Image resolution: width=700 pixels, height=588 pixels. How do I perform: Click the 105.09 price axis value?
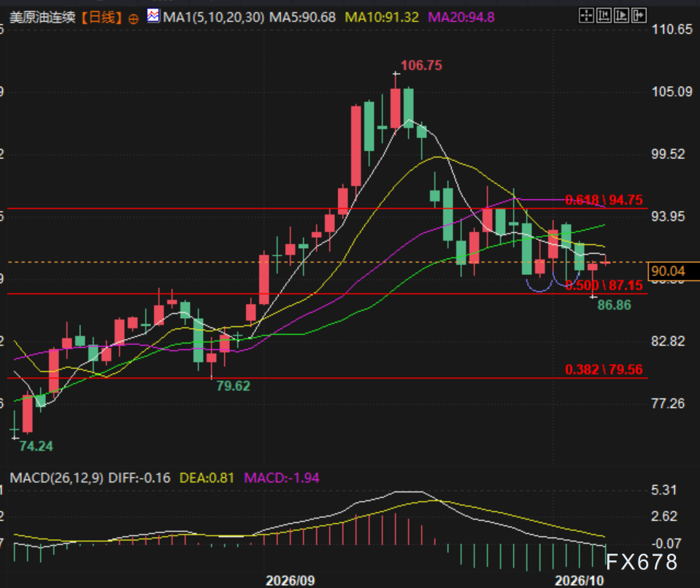(x=672, y=92)
